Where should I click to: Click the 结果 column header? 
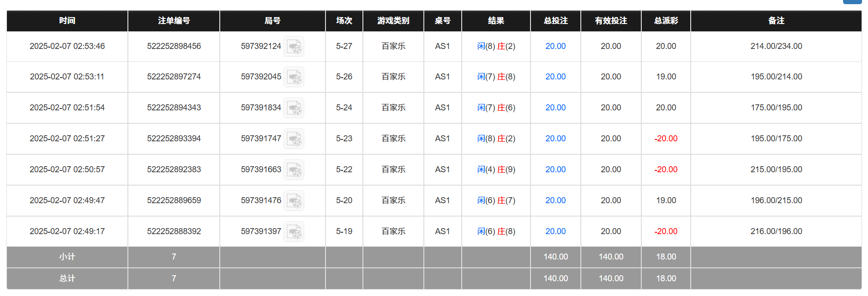pyautogui.click(x=496, y=21)
